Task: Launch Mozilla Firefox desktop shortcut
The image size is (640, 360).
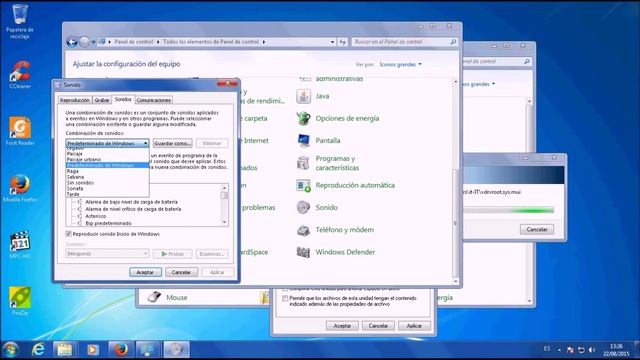Action: (x=20, y=187)
